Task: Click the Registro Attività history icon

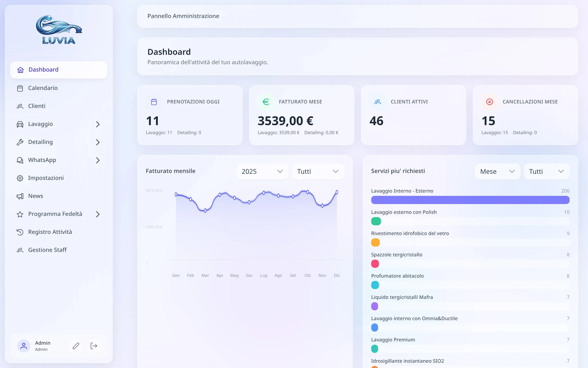Action: coord(20,232)
